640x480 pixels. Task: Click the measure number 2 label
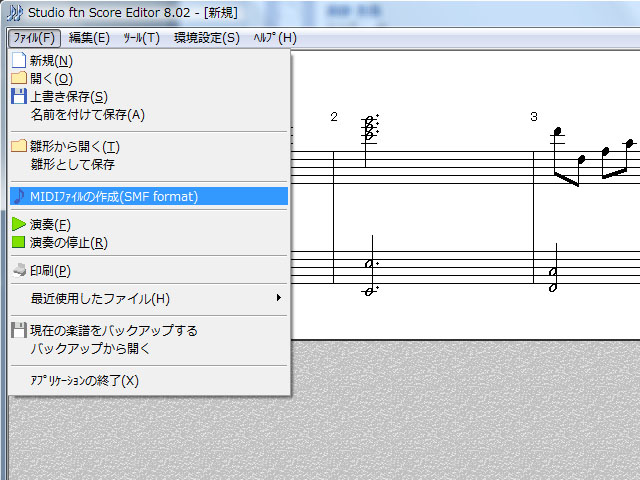[x=334, y=117]
